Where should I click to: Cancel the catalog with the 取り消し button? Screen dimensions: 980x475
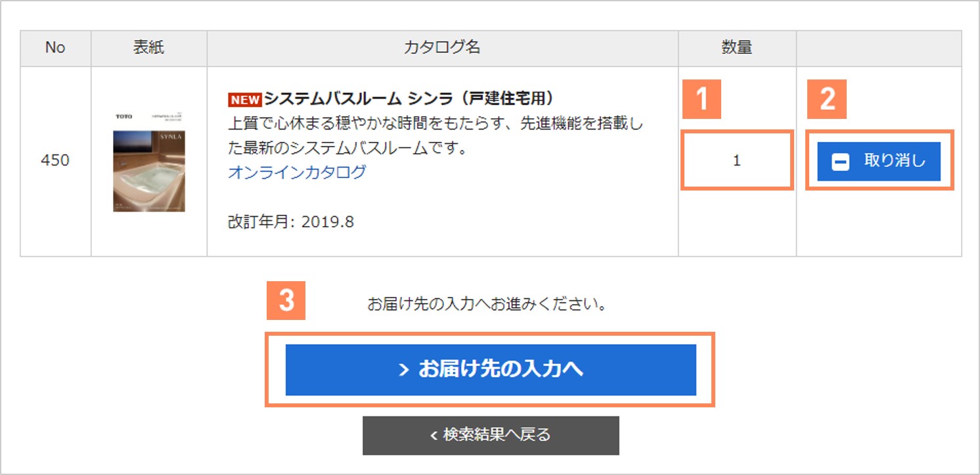(x=879, y=161)
